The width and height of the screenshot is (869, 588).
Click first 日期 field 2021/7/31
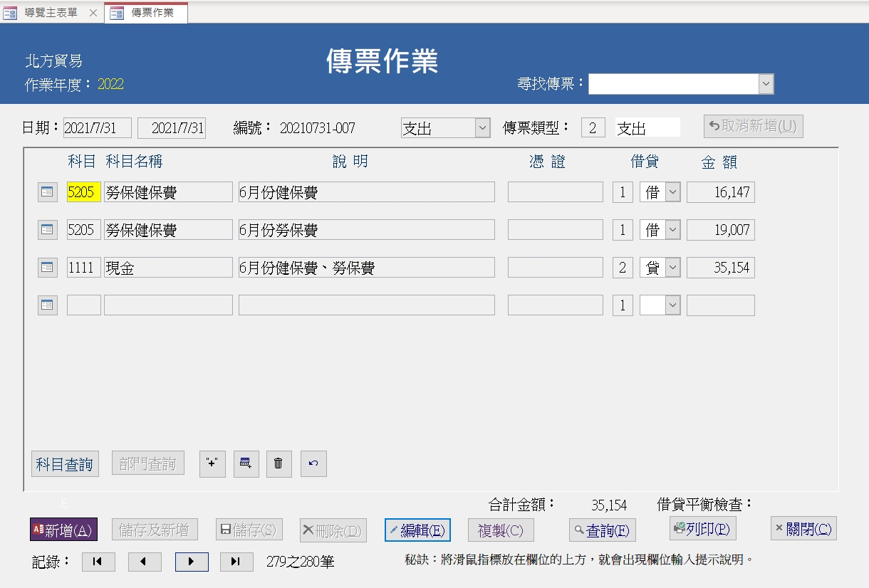98,128
